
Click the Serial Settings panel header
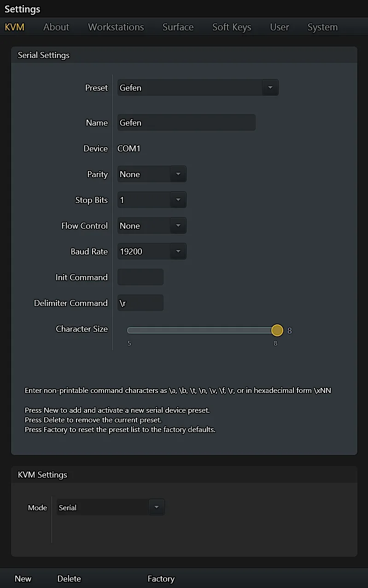click(x=184, y=55)
